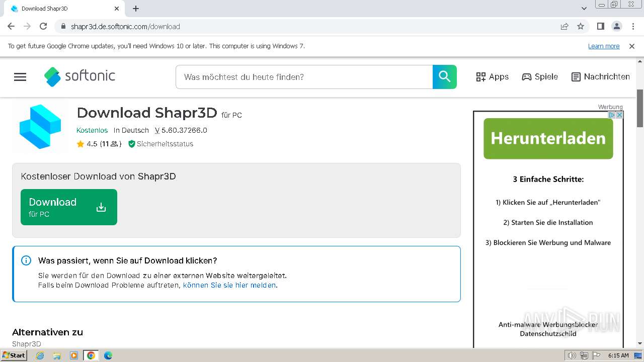Dismiss the Chrome update notification
The width and height of the screenshot is (644, 362).
click(632, 46)
